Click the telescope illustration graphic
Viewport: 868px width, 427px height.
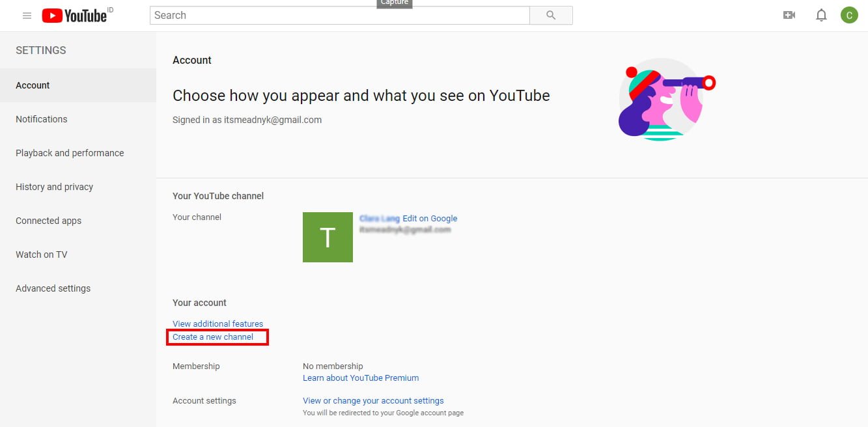[x=664, y=99]
